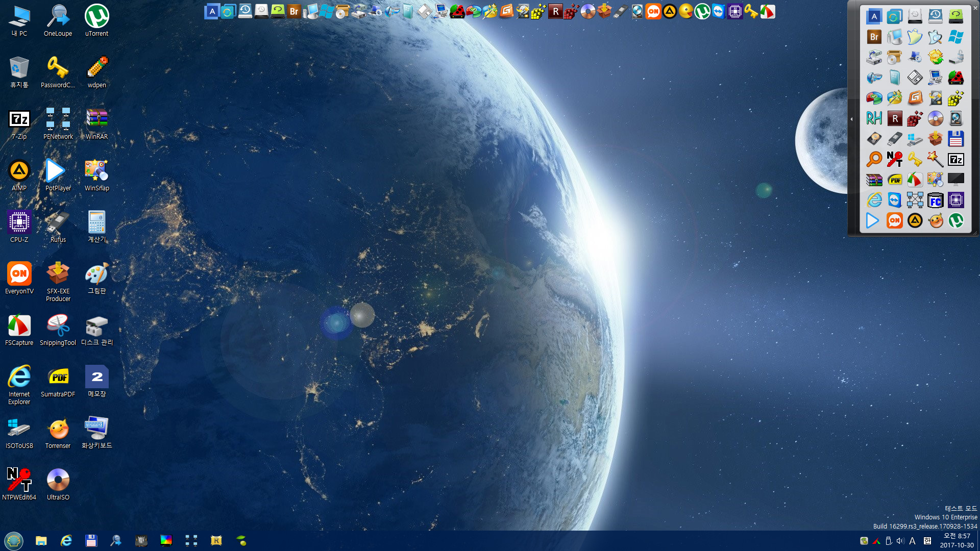Viewport: 980px width, 551px height.
Task: Click the TeamViewer icon in the launcher panel
Action: (x=894, y=201)
